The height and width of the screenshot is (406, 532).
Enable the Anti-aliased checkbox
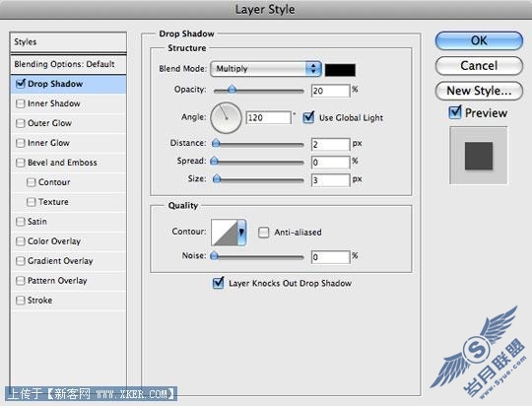264,233
